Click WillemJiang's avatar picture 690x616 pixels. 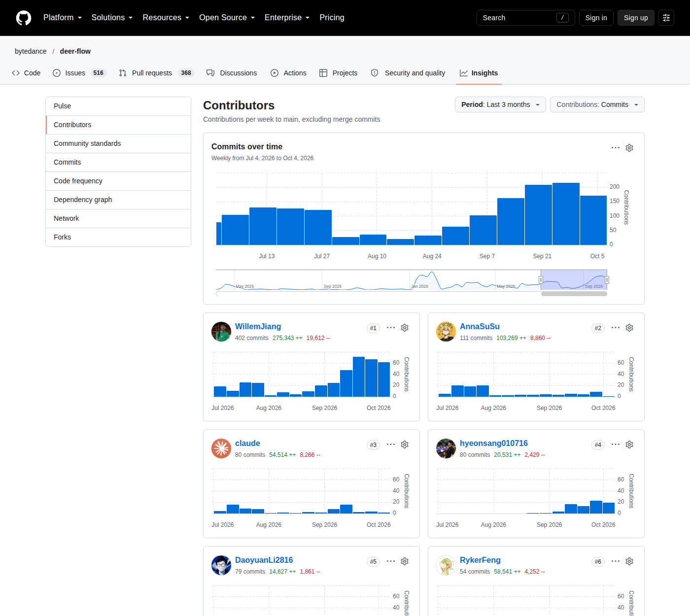221,332
